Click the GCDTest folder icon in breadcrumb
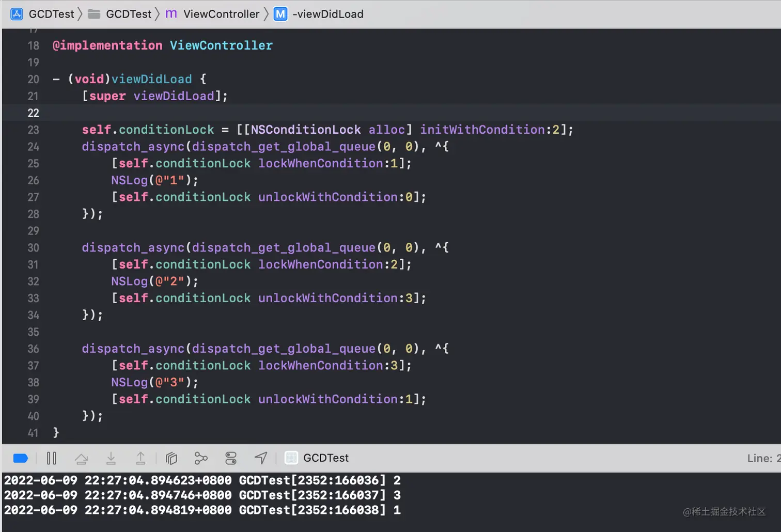 94,14
